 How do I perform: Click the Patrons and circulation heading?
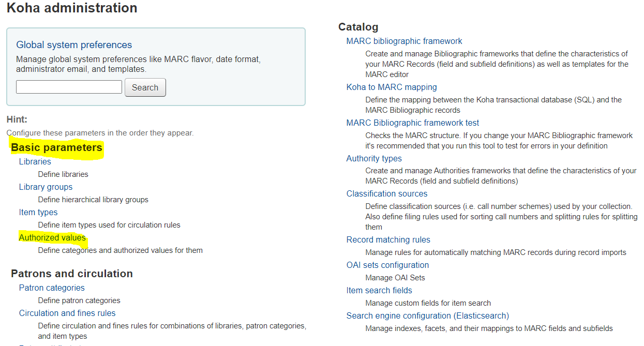(72, 274)
